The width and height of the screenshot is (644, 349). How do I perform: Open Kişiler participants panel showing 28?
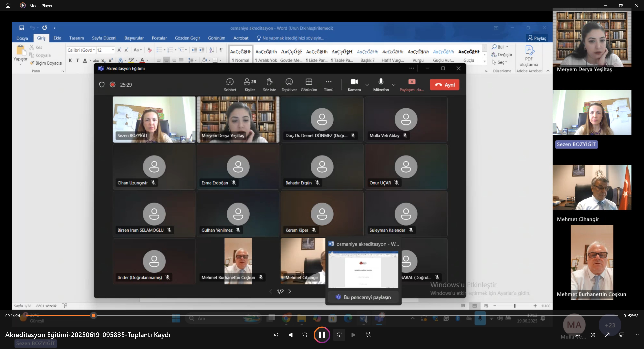(250, 85)
